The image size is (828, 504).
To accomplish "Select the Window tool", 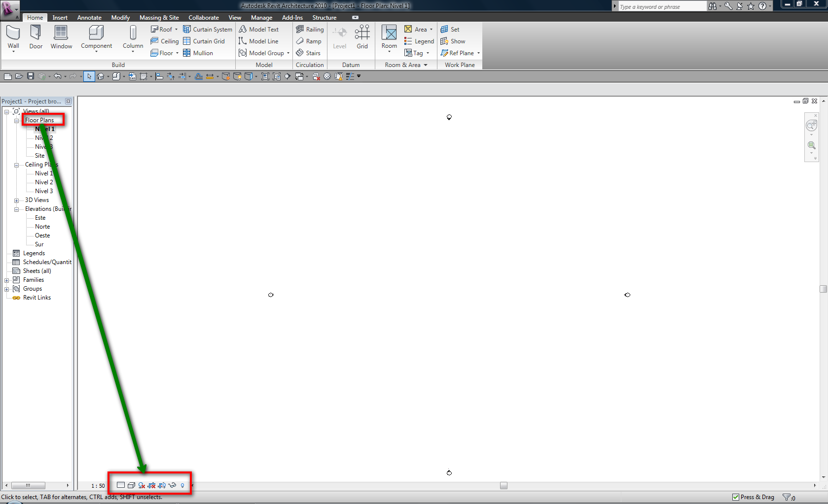I will click(61, 37).
